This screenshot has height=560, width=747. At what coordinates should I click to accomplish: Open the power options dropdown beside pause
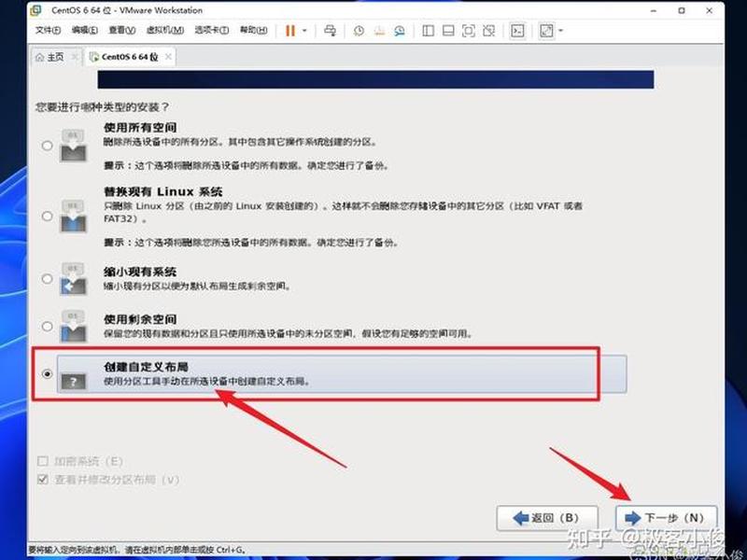pos(305,31)
